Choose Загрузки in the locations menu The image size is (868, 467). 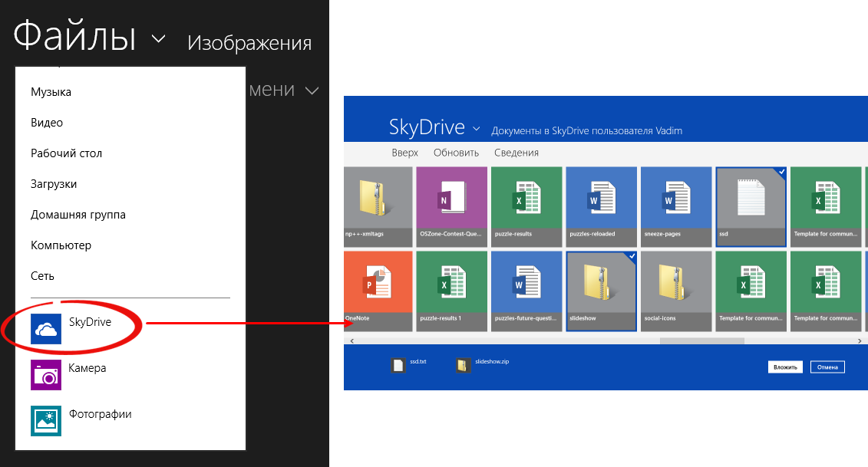pyautogui.click(x=54, y=184)
